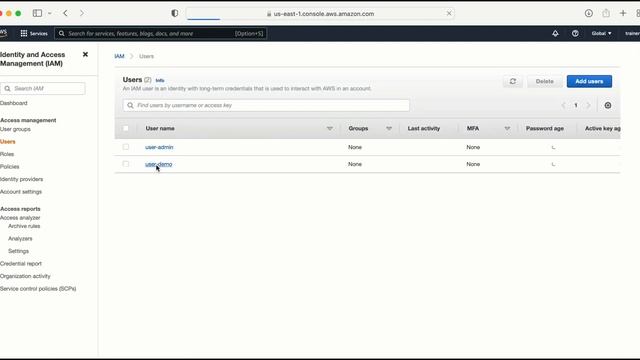Open Roles in sidebar
Screen dimensions: 640x360
(x=7, y=154)
